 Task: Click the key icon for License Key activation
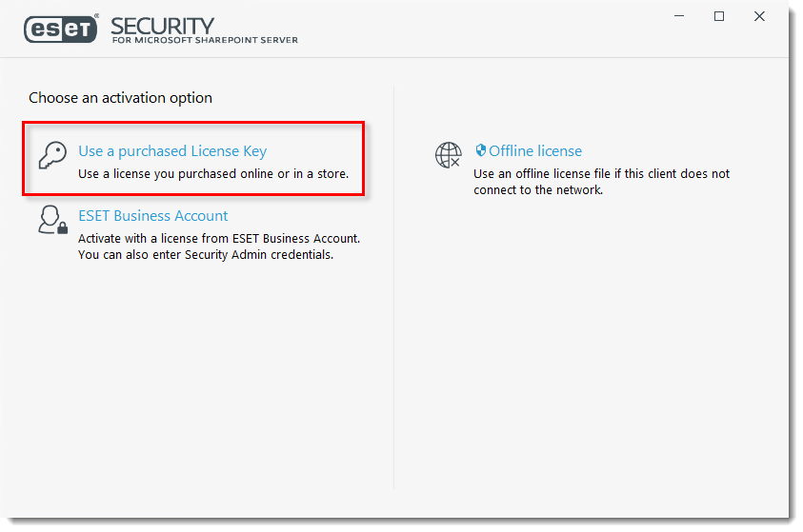[52, 155]
